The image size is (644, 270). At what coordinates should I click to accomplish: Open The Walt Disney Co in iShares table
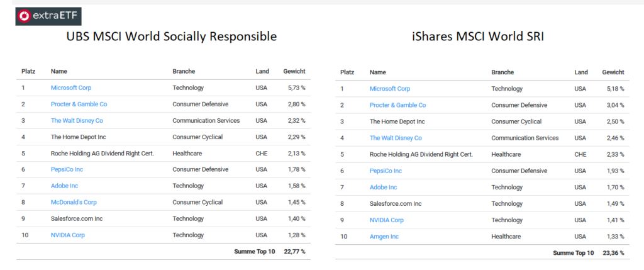(x=396, y=138)
